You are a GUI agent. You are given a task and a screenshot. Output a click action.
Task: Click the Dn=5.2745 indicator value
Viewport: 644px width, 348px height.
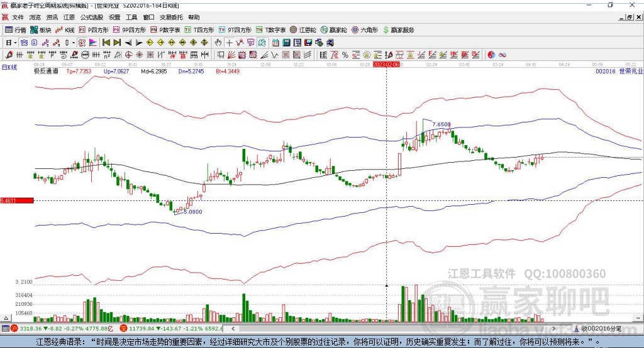(191, 71)
